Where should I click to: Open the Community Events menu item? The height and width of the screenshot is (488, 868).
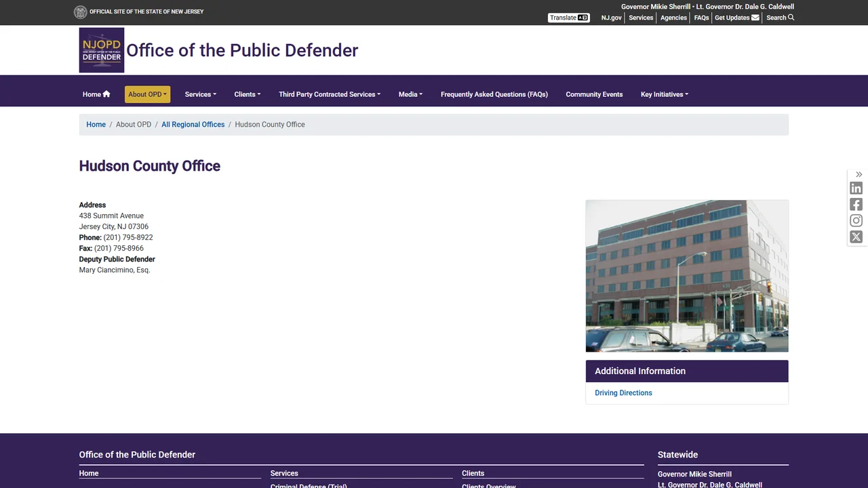click(x=594, y=94)
